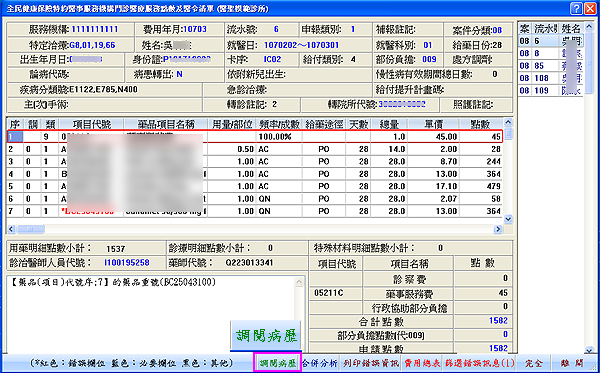
Task: Click the 合計點數 value 1582
Action: click(x=498, y=321)
